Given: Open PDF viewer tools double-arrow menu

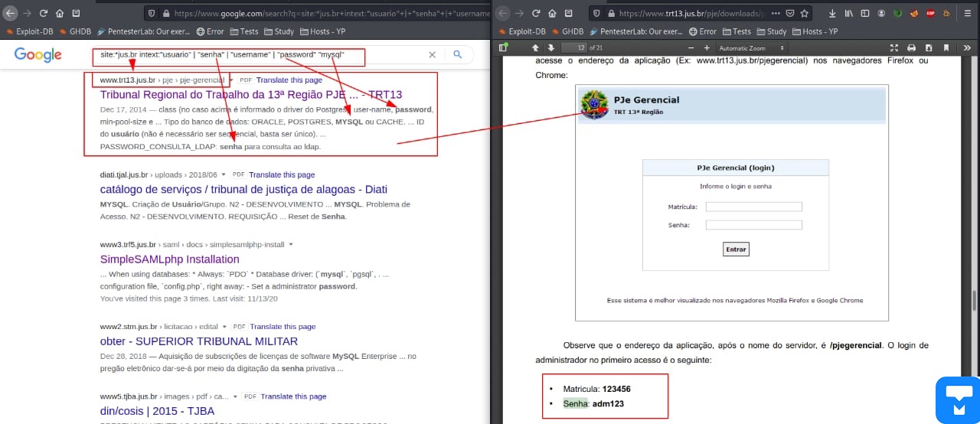Looking at the screenshot, I should click(x=967, y=47).
